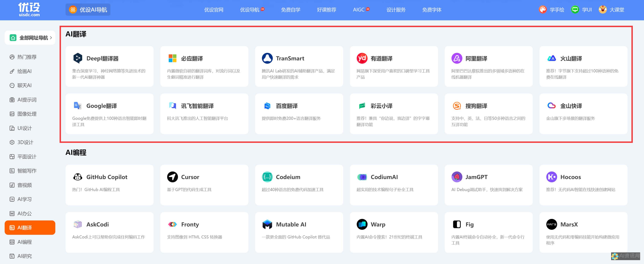Click description "科大讯飞推出的人工智能翻译平台"
644x264 pixels.
pos(197,118)
